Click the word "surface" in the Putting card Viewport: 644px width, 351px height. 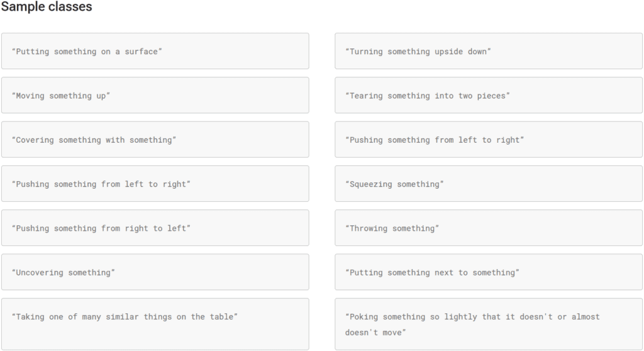[142, 52]
